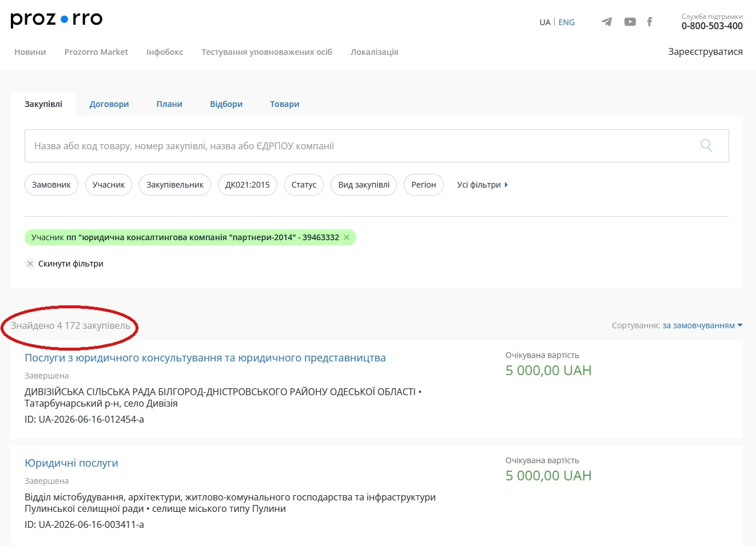Click the search magnifier icon
Screen dimensions: 756x545
[706, 146]
